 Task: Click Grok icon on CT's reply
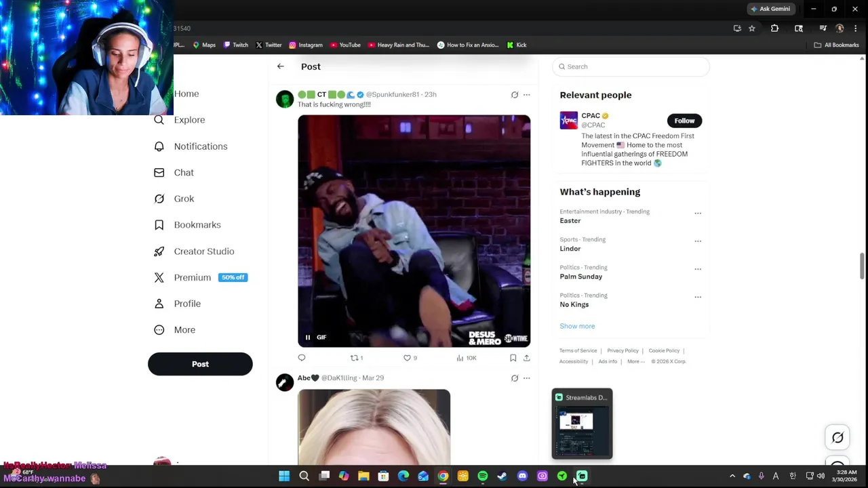tap(515, 95)
